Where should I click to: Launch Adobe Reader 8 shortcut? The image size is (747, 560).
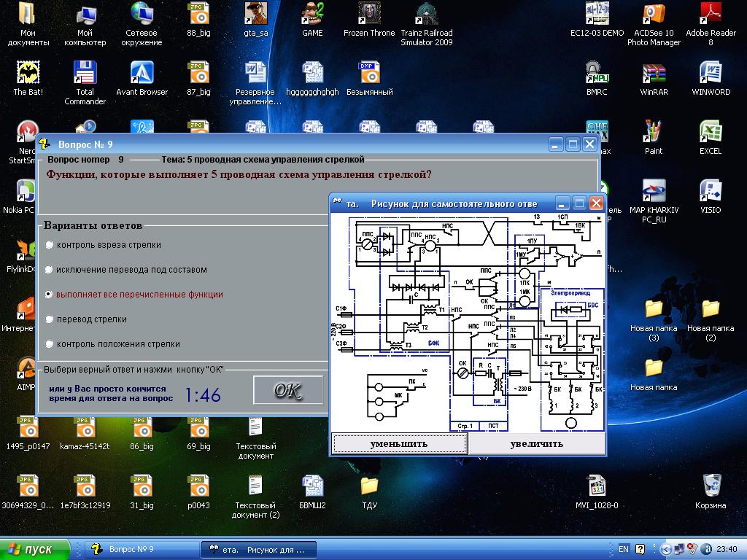pos(711,15)
